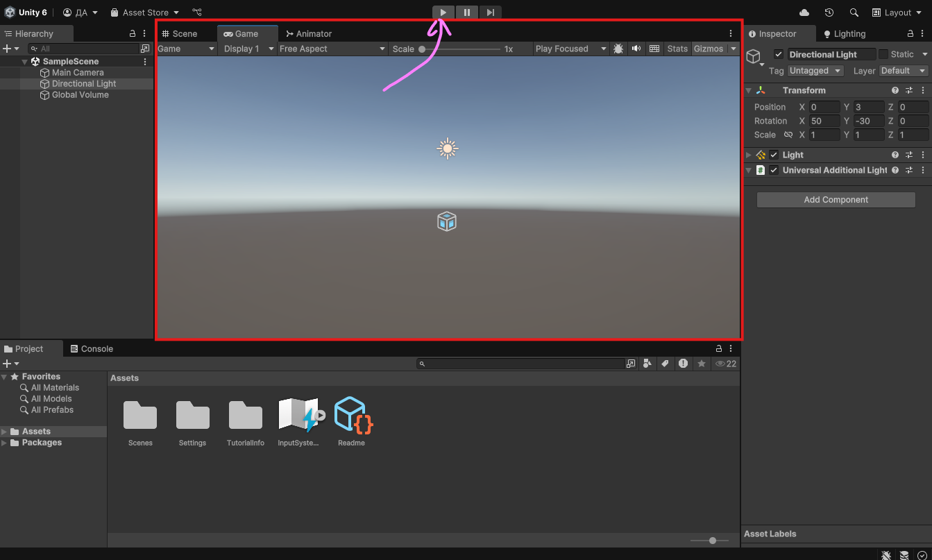This screenshot has height=560, width=932.
Task: Open the Tag dropdown set to Untagged
Action: [815, 70]
